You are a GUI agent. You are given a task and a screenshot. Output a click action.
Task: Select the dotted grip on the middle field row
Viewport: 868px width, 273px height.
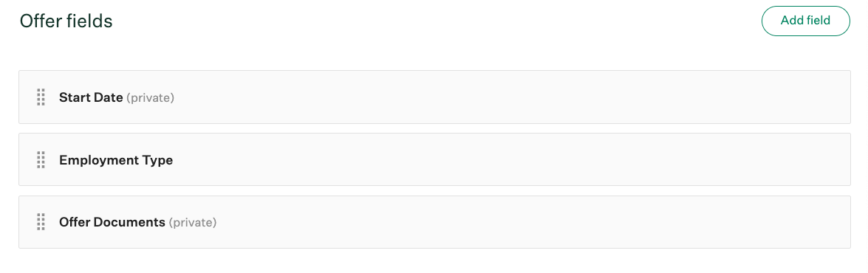click(x=41, y=159)
